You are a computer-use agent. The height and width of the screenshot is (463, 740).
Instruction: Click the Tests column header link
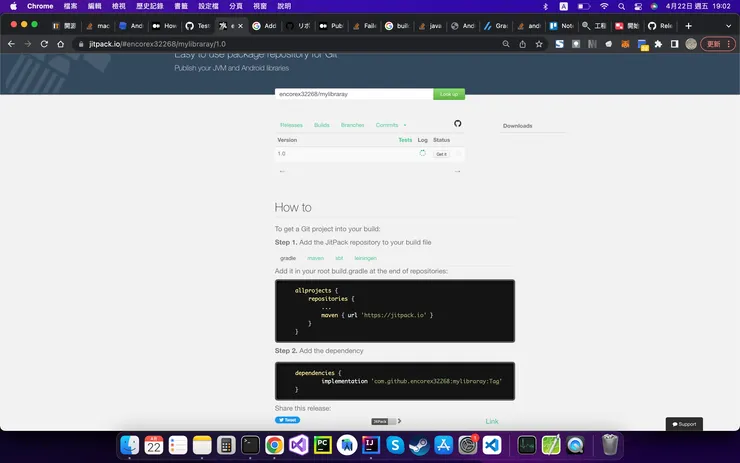[405, 140]
